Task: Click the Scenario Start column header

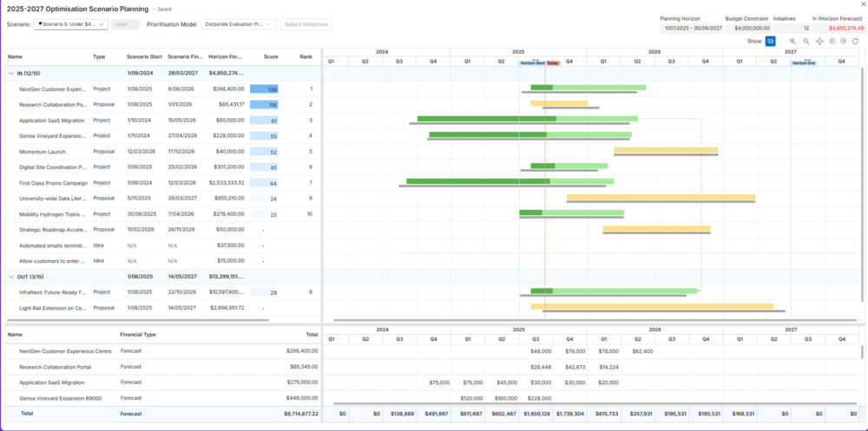Action: 144,56
